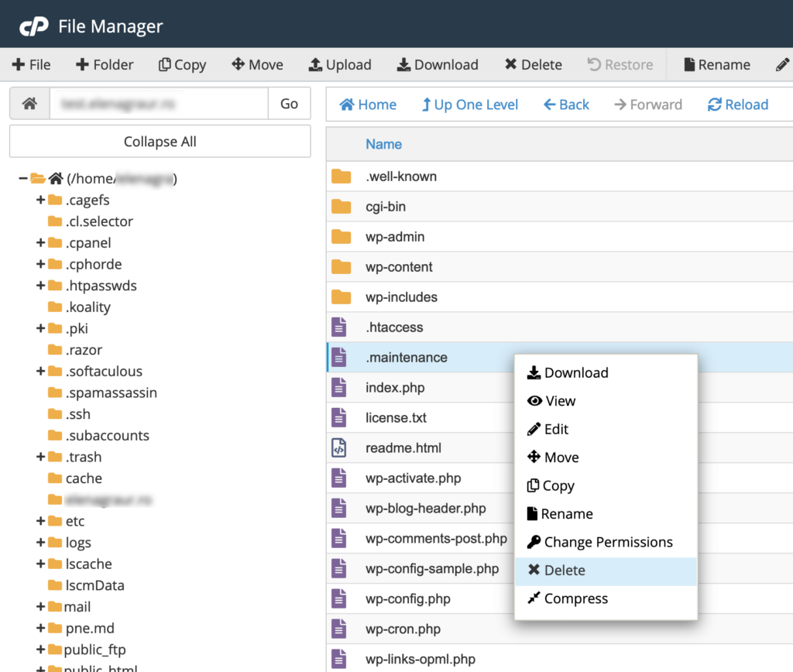Viewport: 793px width, 672px height.
Task: Choose Download from context menu
Action: click(606, 372)
